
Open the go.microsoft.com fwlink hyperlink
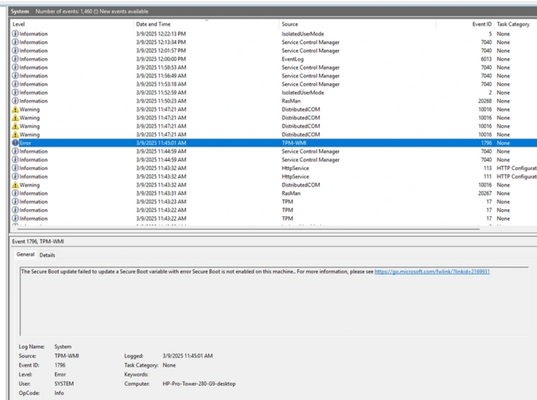coord(432,272)
